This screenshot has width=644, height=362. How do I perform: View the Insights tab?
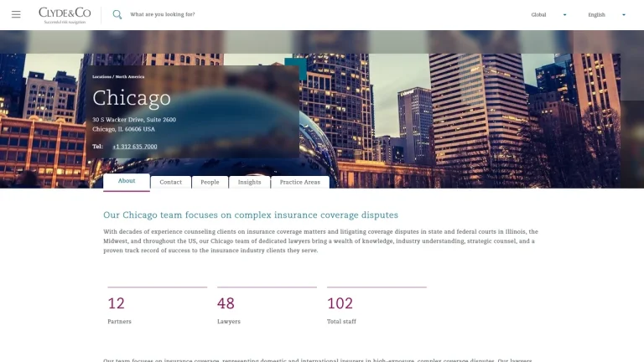click(x=249, y=182)
